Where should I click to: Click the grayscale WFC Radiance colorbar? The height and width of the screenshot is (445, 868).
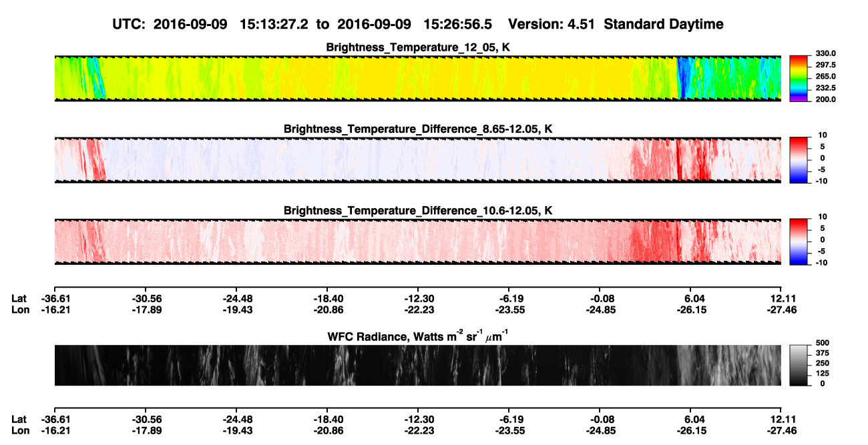pos(799,364)
